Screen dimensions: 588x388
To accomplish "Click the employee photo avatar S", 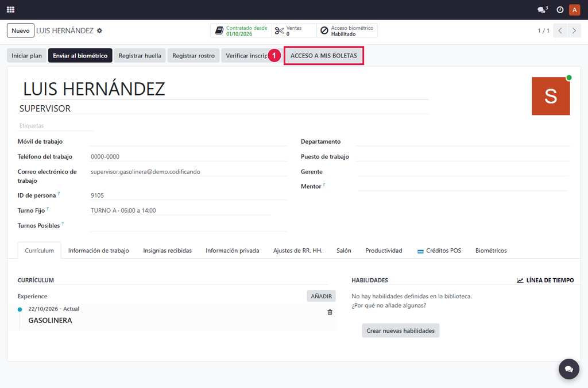I will coord(551,96).
